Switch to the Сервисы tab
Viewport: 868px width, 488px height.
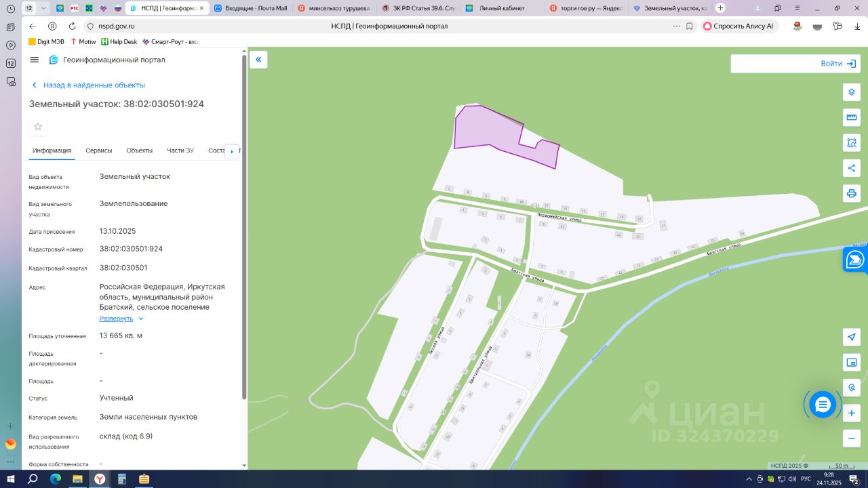coord(99,150)
